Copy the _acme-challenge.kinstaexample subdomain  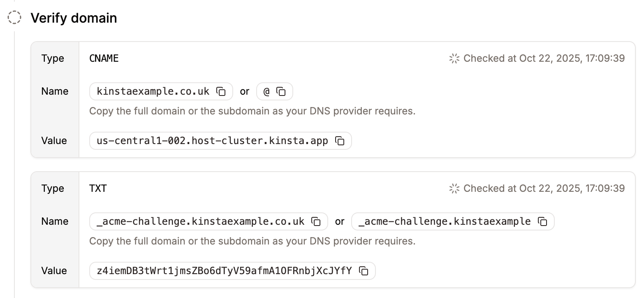[544, 221]
